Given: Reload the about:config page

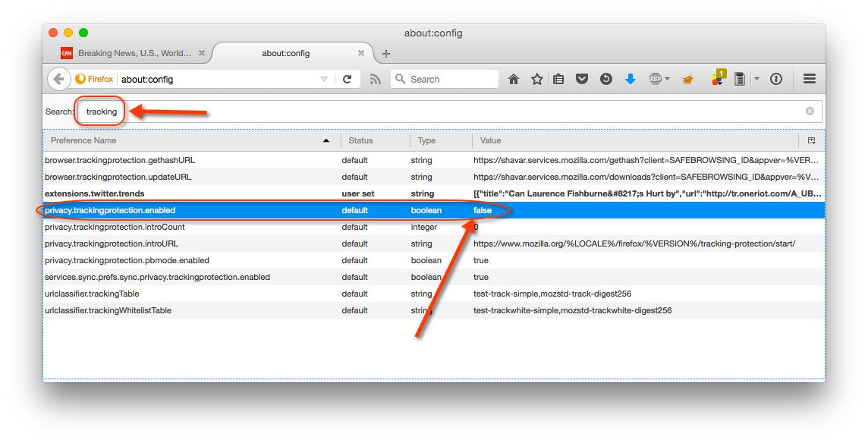Looking at the screenshot, I should click(x=347, y=79).
